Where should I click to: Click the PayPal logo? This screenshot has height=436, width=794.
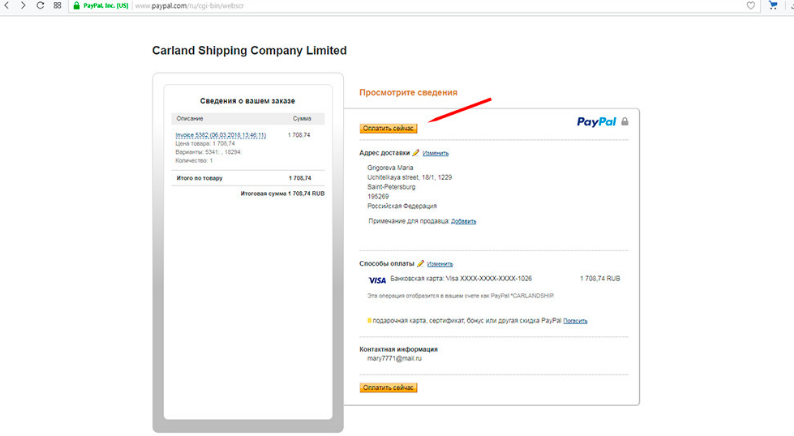tap(596, 122)
